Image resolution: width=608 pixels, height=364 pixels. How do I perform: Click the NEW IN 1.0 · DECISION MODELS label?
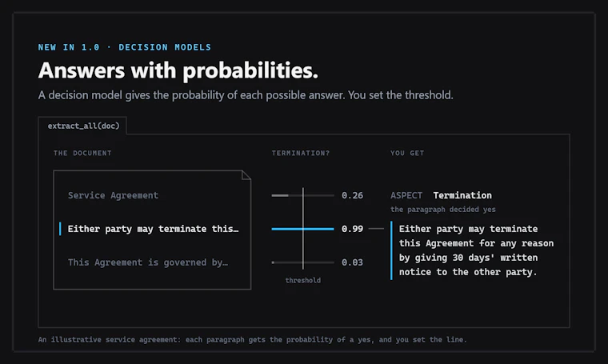pos(125,47)
